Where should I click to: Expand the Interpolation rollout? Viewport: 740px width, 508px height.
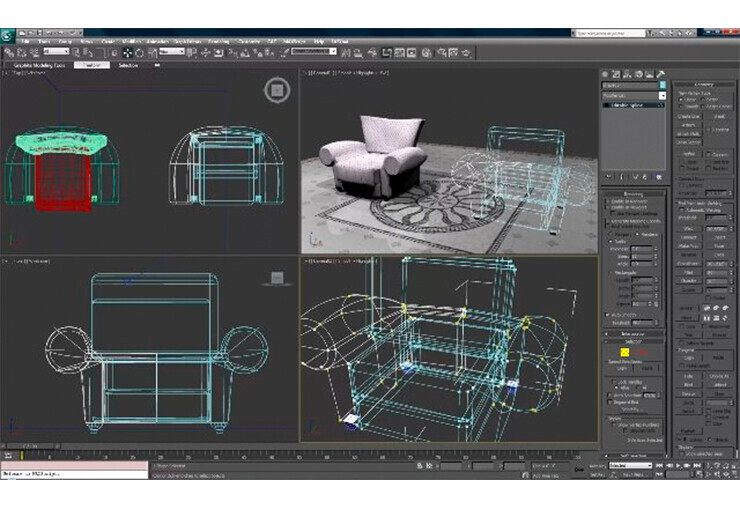pyautogui.click(x=632, y=334)
